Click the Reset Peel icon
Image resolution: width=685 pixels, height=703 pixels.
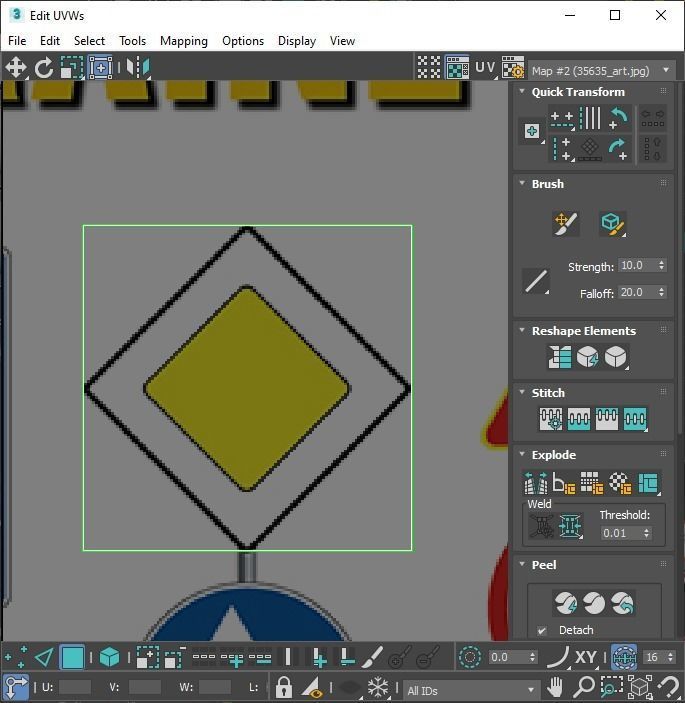pyautogui.click(x=622, y=603)
